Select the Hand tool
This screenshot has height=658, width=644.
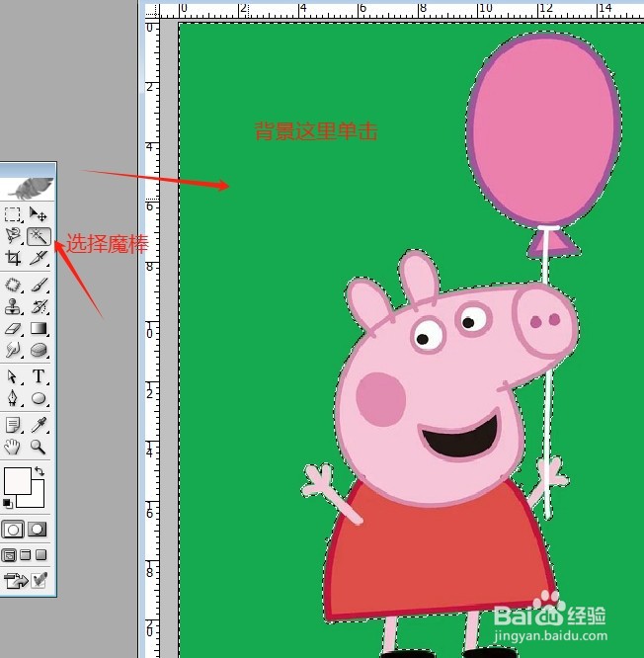pos(13,447)
